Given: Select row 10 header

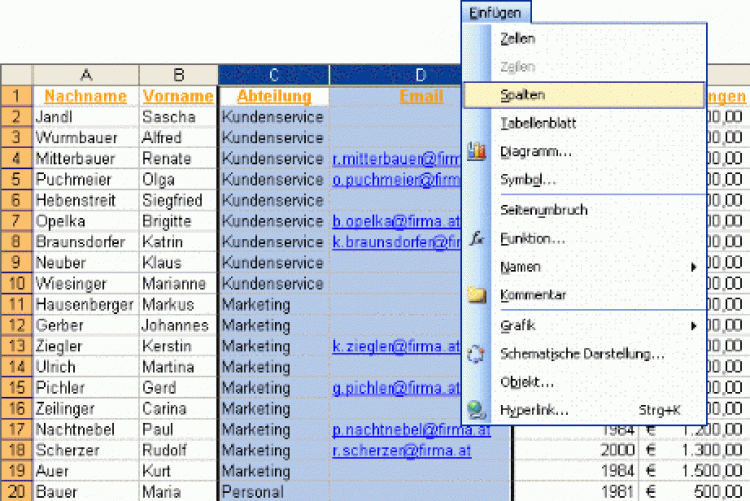Looking at the screenshot, I should click(16, 284).
